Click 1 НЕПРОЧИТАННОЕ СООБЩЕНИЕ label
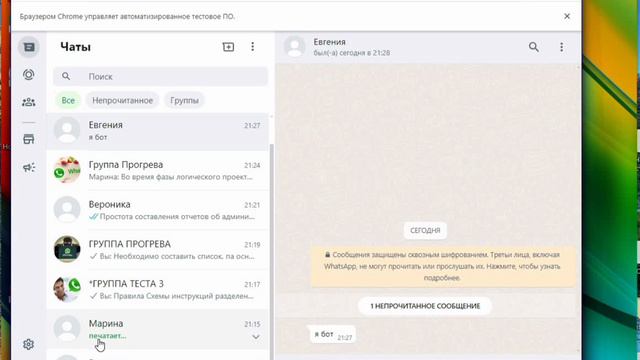Viewport: 640px width, 360px height. tap(425, 306)
